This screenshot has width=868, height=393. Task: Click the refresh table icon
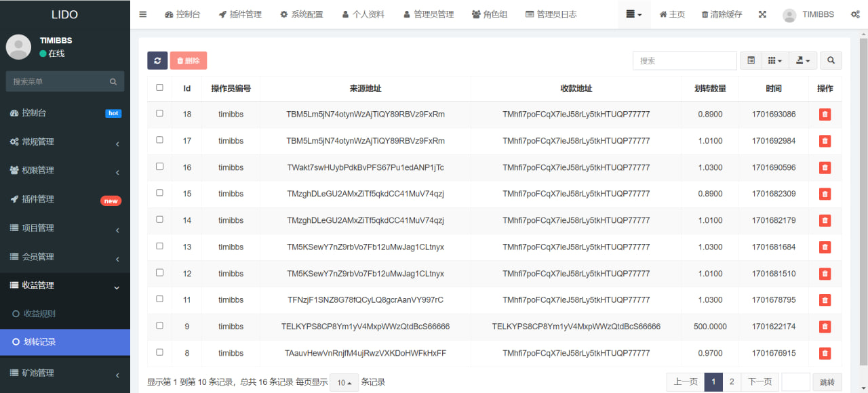[157, 60]
